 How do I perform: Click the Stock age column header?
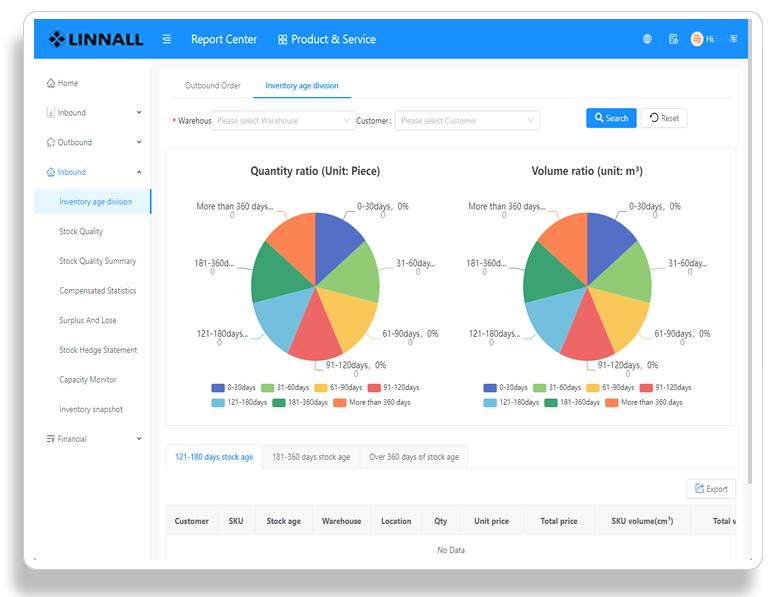(x=283, y=521)
